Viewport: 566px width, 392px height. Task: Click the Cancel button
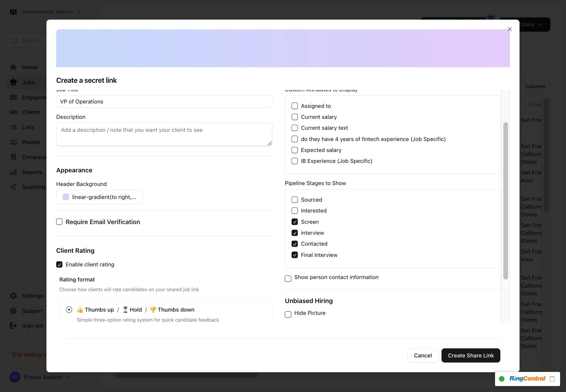(x=423, y=355)
